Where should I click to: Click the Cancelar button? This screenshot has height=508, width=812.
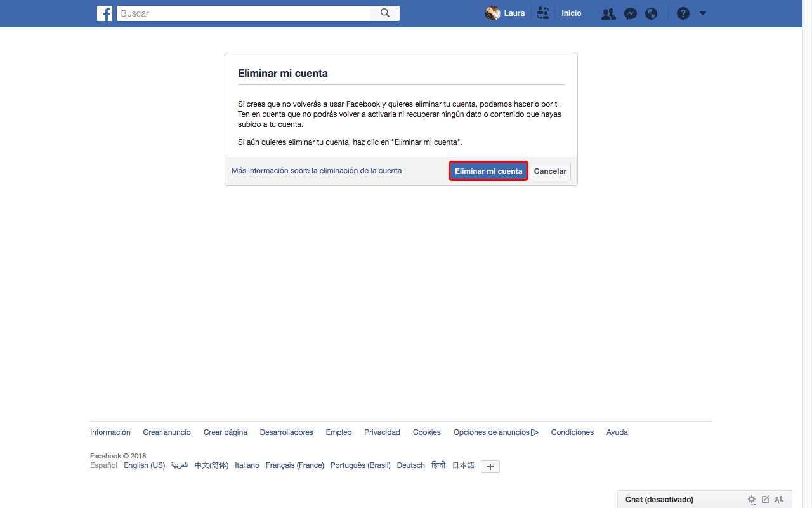(550, 171)
